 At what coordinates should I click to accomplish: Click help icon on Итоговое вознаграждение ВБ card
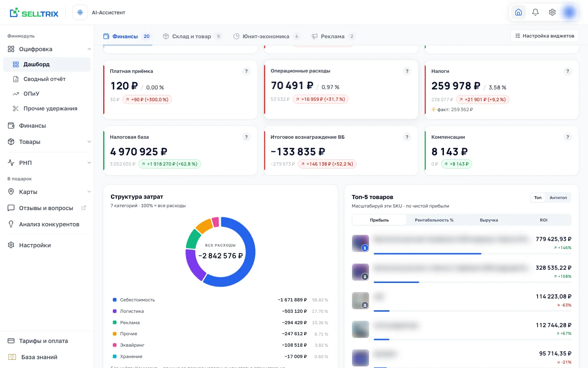point(407,137)
